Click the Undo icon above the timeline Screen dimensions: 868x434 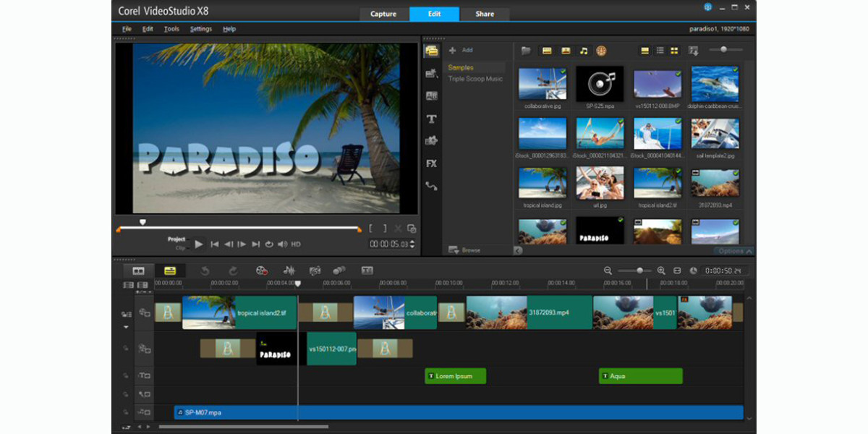206,270
